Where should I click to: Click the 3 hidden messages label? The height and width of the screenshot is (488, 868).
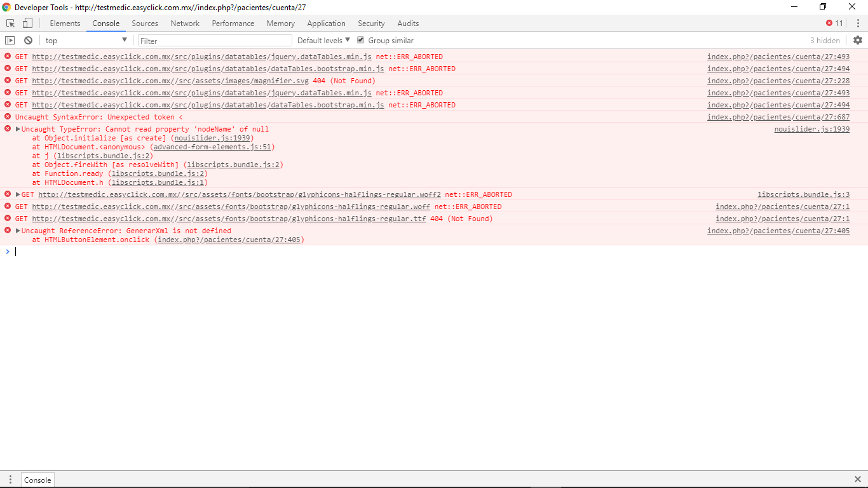[x=825, y=40]
